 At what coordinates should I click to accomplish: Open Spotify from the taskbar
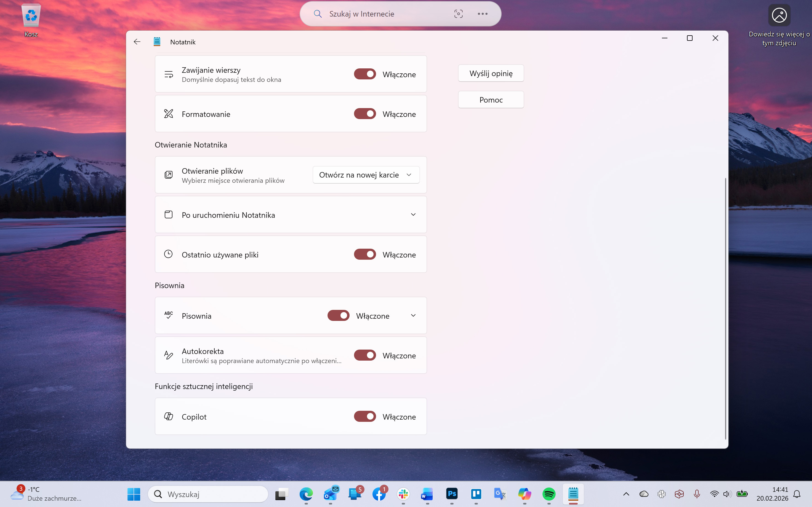coord(549,494)
